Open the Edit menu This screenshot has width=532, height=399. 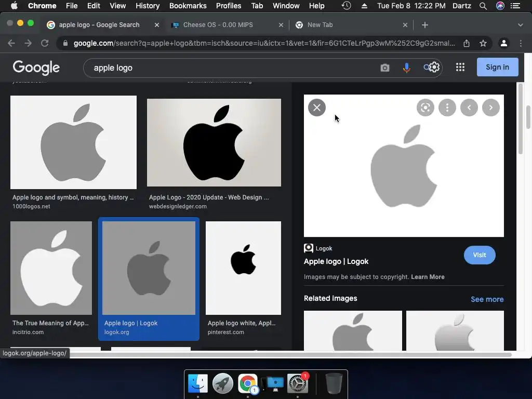(94, 6)
